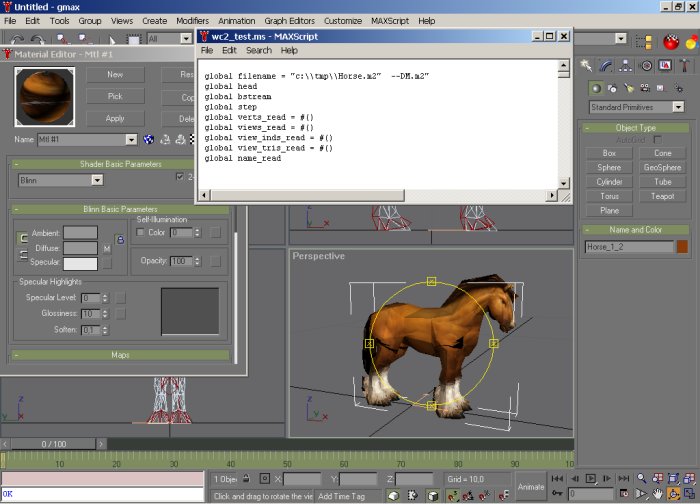Open Search menu in MAXScript window
The height and width of the screenshot is (504, 700).
(259, 50)
